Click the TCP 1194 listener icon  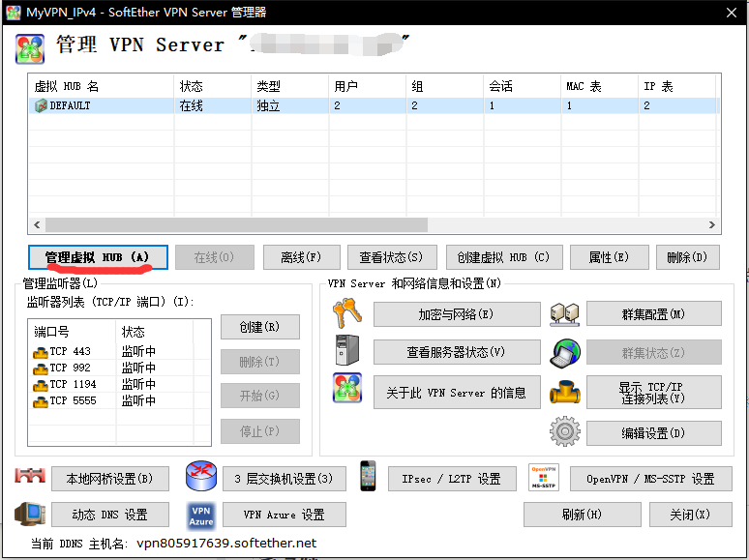[41, 385]
